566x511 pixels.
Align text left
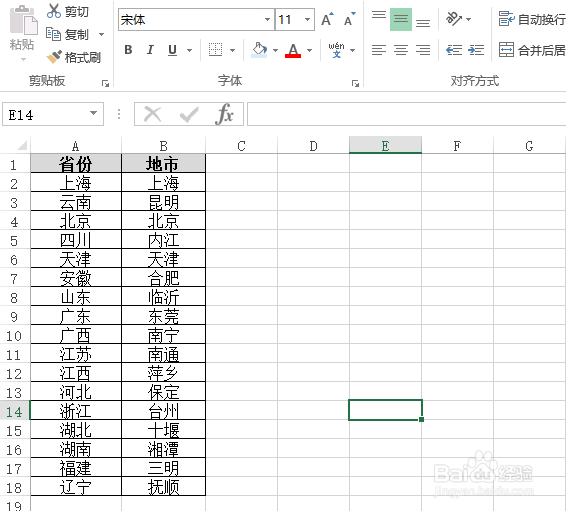pos(379,50)
